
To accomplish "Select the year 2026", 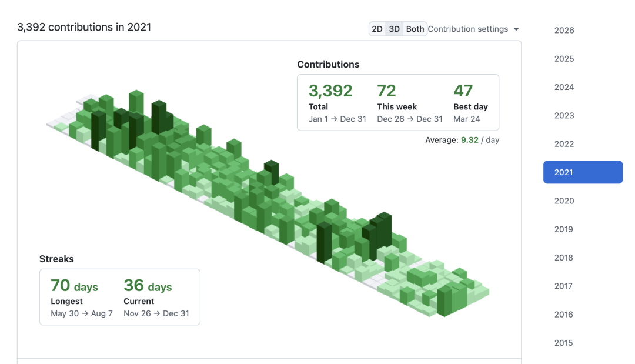I will [x=564, y=31].
